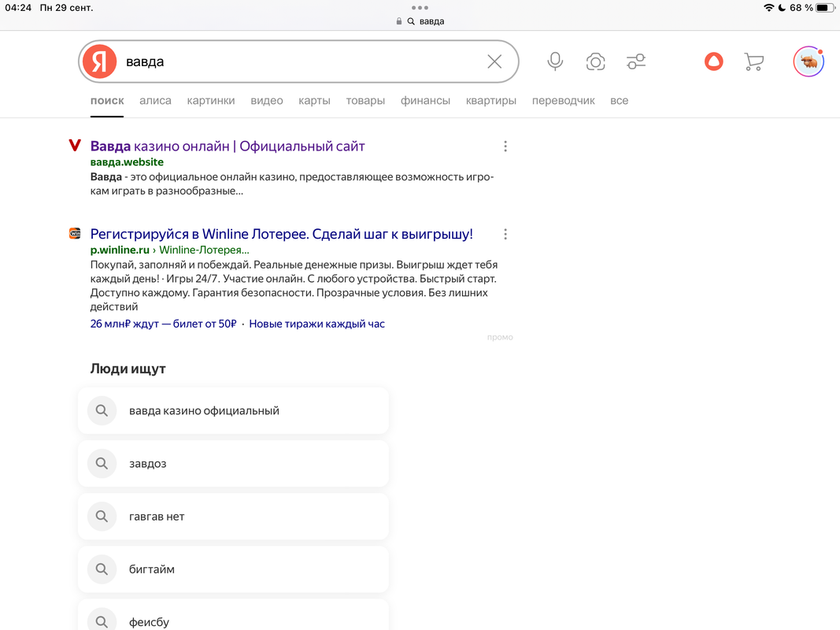Screen dimensions: 840x630
Task: Select suggestion завдоз
Action: point(234,463)
